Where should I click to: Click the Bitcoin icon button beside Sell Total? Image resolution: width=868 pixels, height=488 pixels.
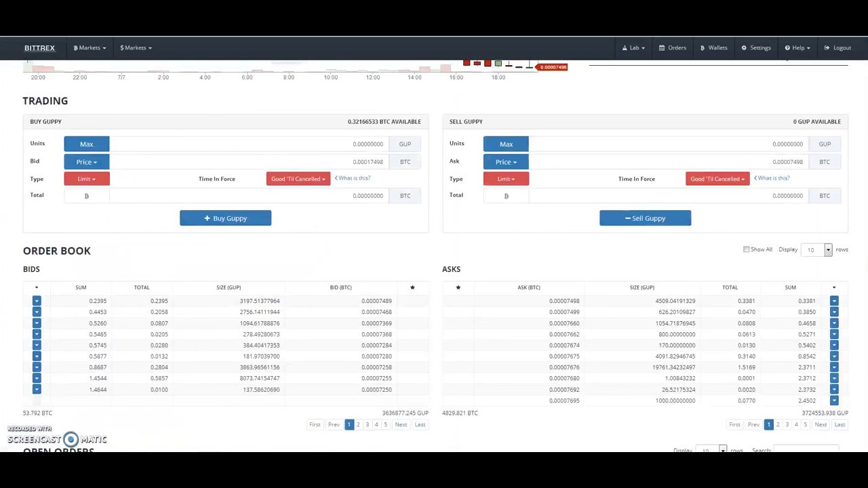pyautogui.click(x=506, y=196)
